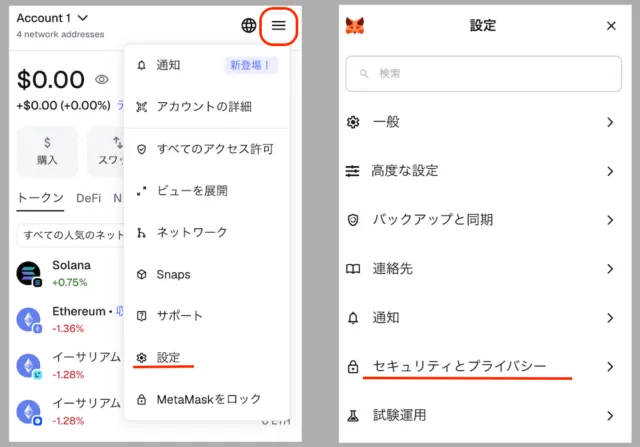The image size is (640, 447).
Task: Click the 設定 gear icon in menu
Action: click(x=142, y=358)
